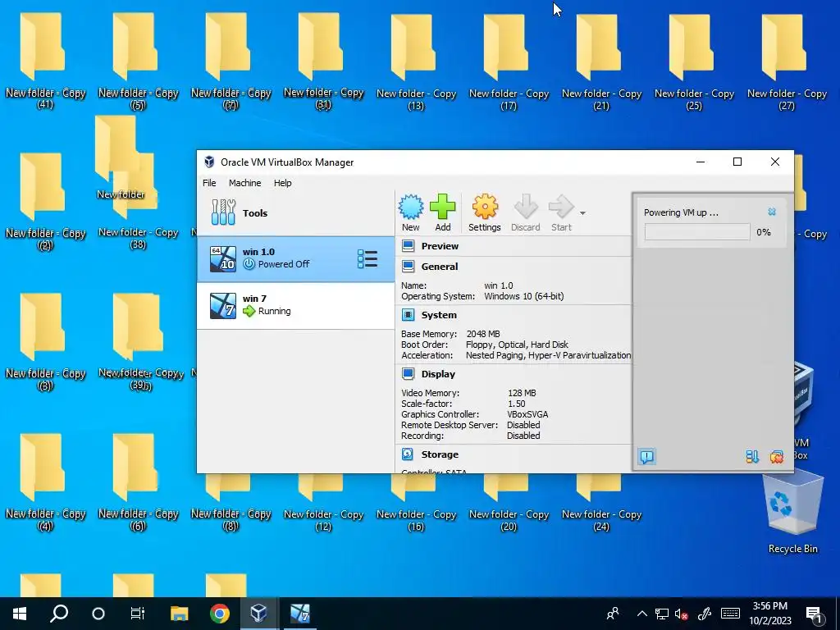Click the New machine toolbar icon
The image size is (840, 630).
coord(411,213)
